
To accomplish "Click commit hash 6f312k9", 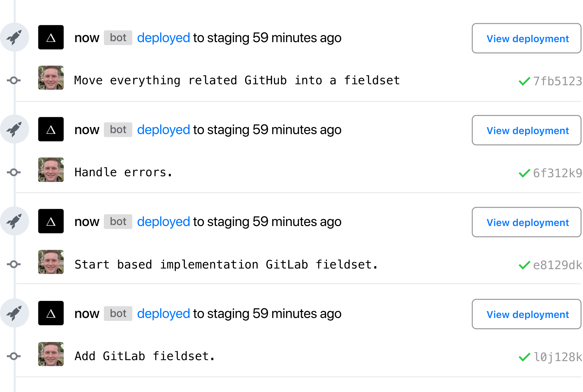I will (557, 173).
